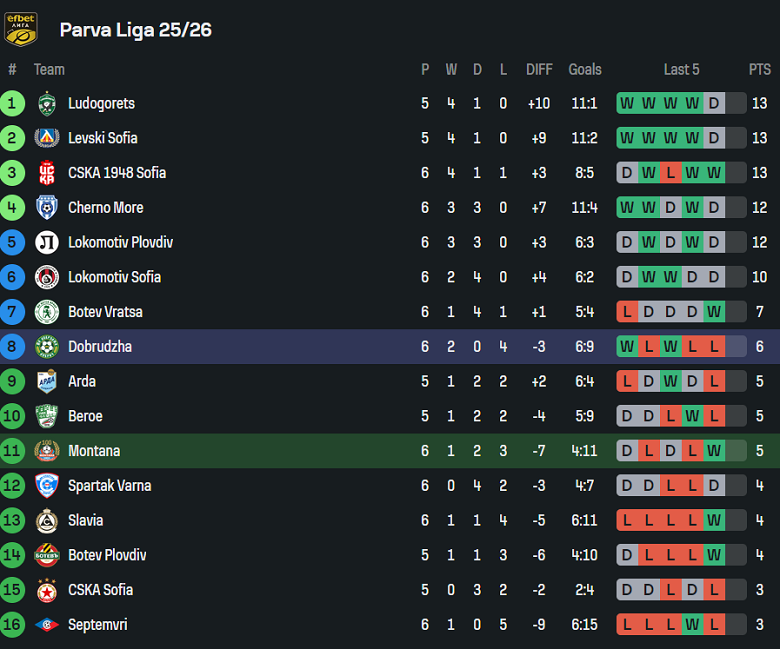Click the efbet Liga logo icon
The height and width of the screenshot is (649, 780).
point(21,29)
